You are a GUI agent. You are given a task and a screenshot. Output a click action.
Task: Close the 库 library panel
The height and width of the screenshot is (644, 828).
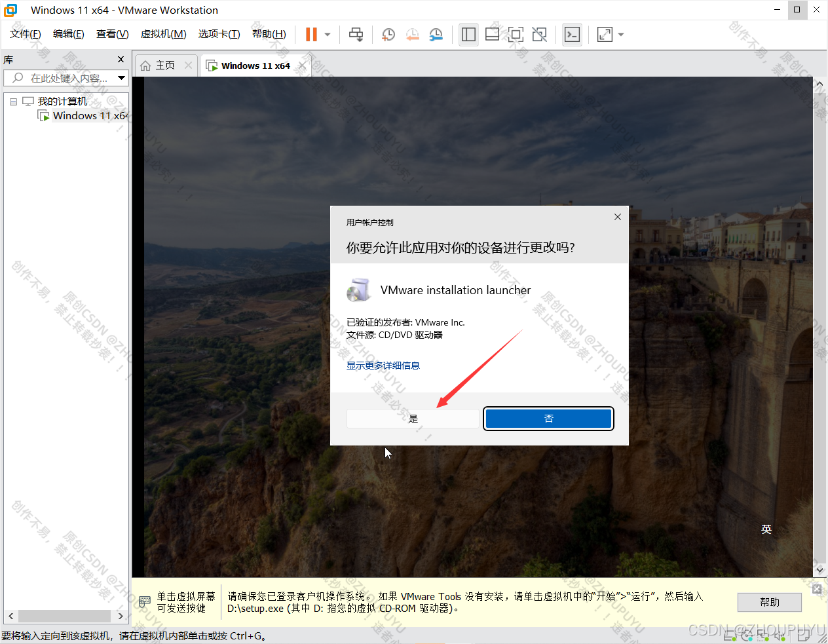pyautogui.click(x=121, y=60)
